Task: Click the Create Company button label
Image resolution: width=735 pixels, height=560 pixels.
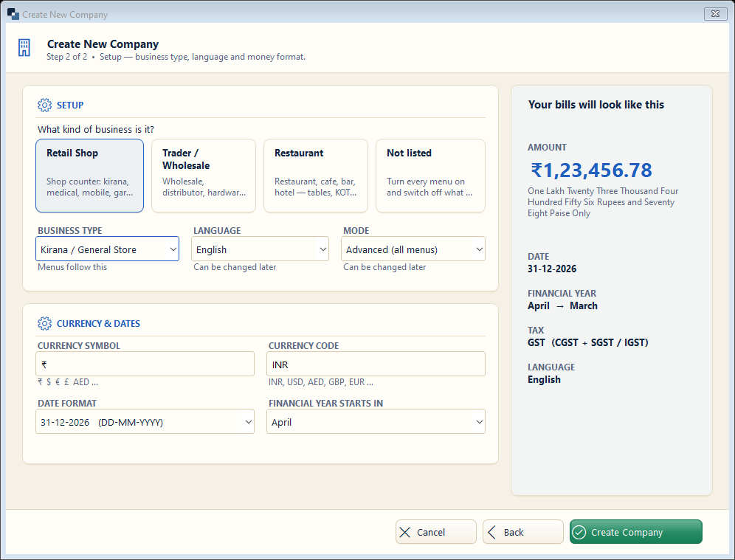Action: tap(627, 533)
